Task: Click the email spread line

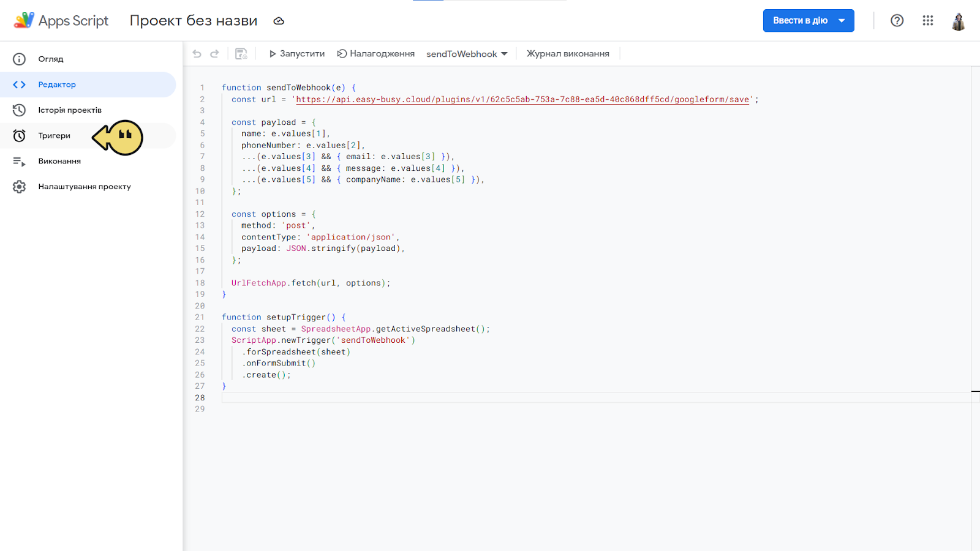Action: pyautogui.click(x=348, y=157)
